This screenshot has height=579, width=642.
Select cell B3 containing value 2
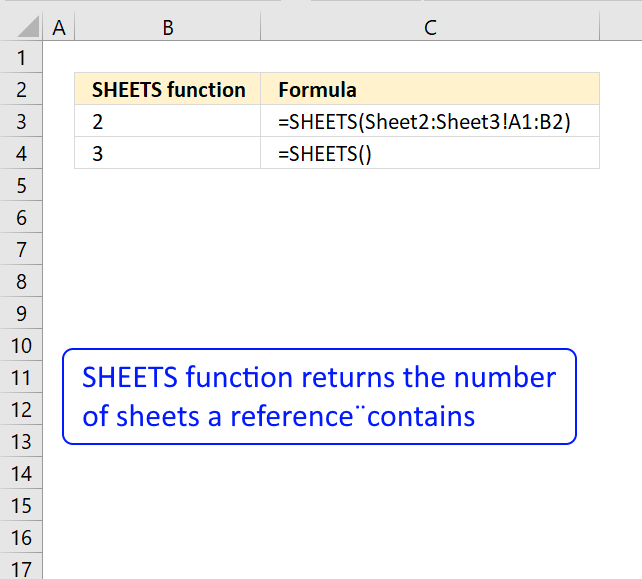click(167, 121)
